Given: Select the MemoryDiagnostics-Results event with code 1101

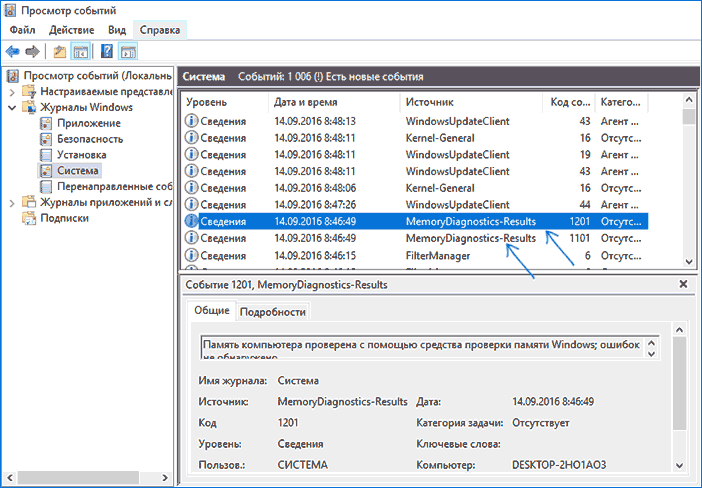Looking at the screenshot, I should coord(470,239).
